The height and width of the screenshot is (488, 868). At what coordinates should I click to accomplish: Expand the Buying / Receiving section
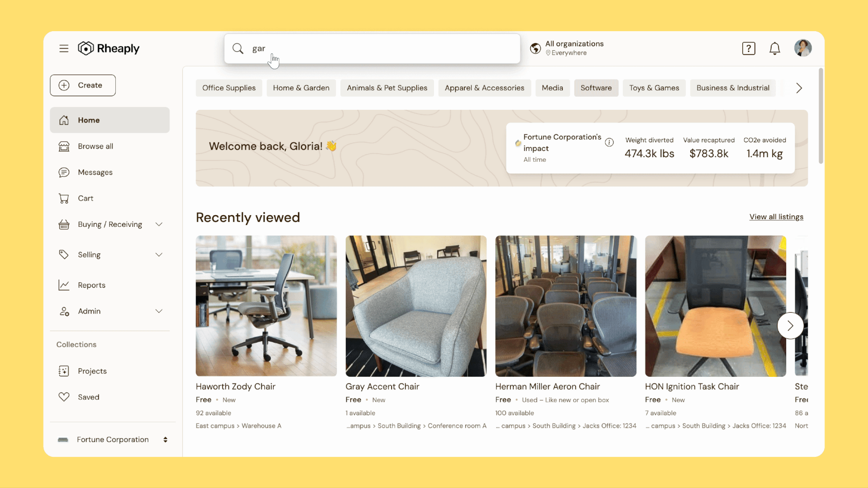click(159, 224)
